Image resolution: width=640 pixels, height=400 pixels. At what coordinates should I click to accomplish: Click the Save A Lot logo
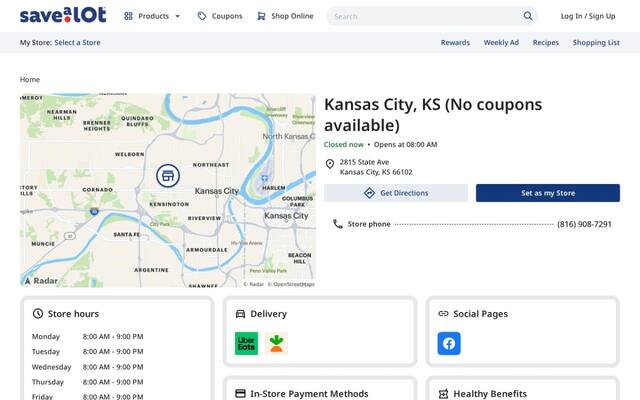63,15
